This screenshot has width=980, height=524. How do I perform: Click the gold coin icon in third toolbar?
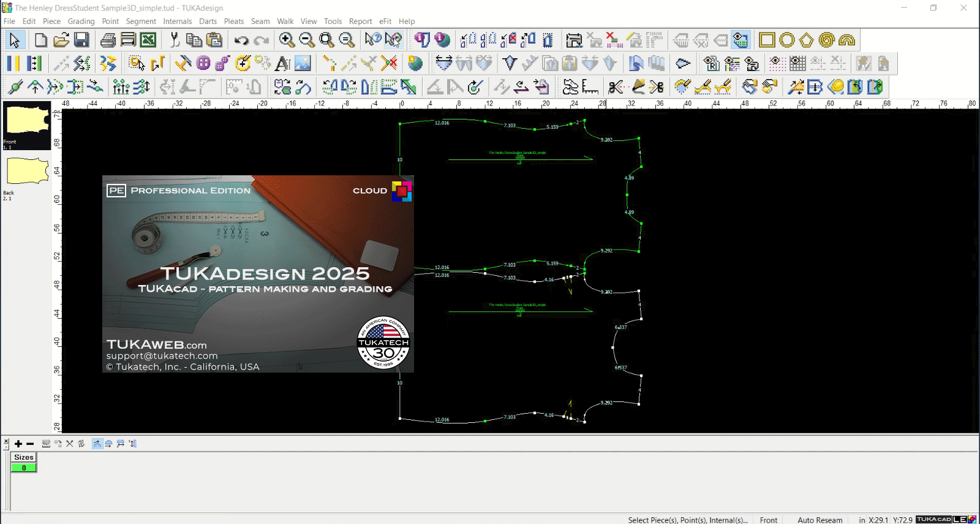[835, 87]
